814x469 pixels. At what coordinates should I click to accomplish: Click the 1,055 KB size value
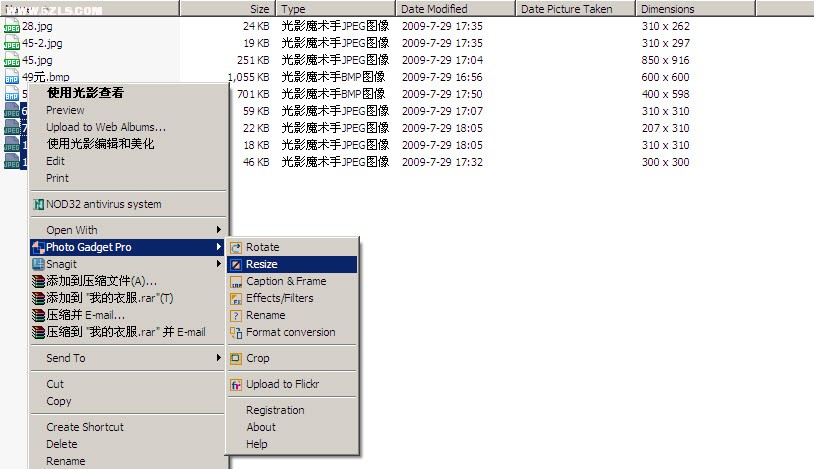pos(248,77)
